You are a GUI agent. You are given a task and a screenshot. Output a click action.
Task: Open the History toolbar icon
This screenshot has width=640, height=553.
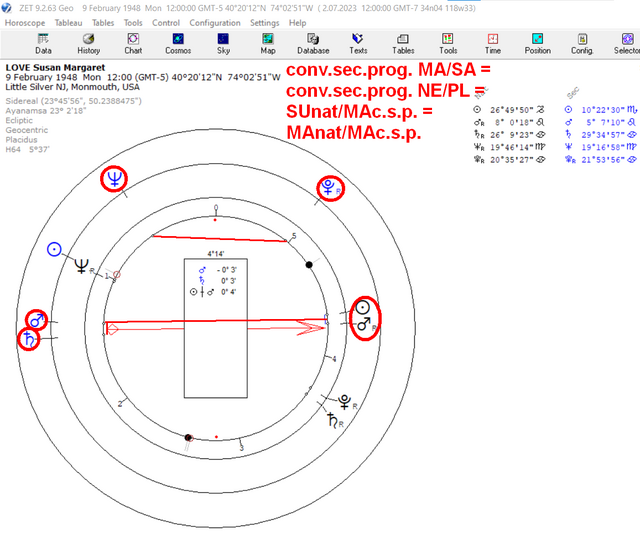click(89, 44)
